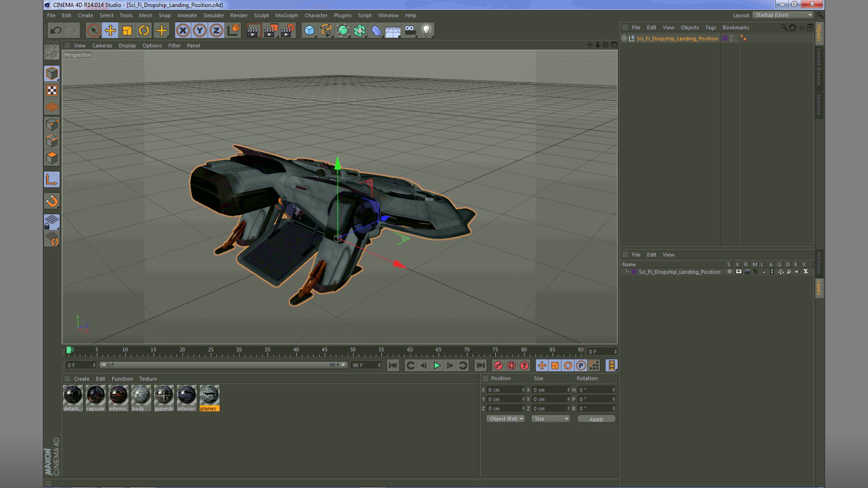
Task: Click Record Active Objects button
Action: pos(498,365)
